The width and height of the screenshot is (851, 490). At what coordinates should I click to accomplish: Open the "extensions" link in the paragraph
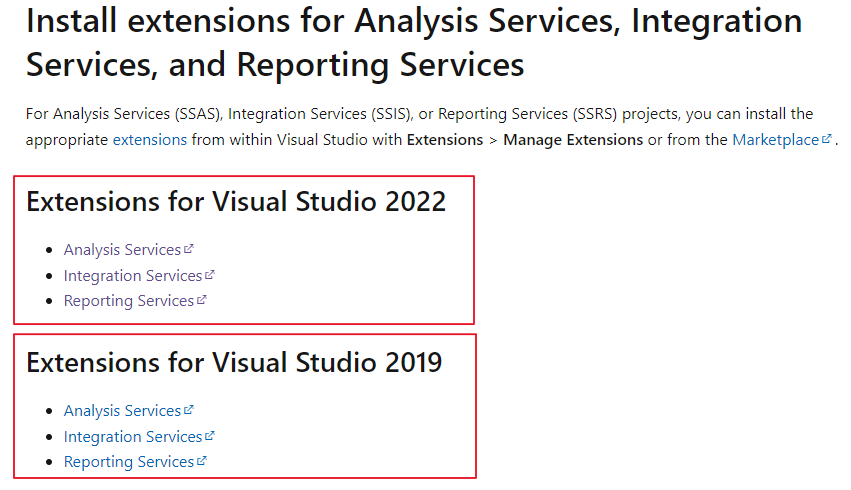click(x=150, y=140)
